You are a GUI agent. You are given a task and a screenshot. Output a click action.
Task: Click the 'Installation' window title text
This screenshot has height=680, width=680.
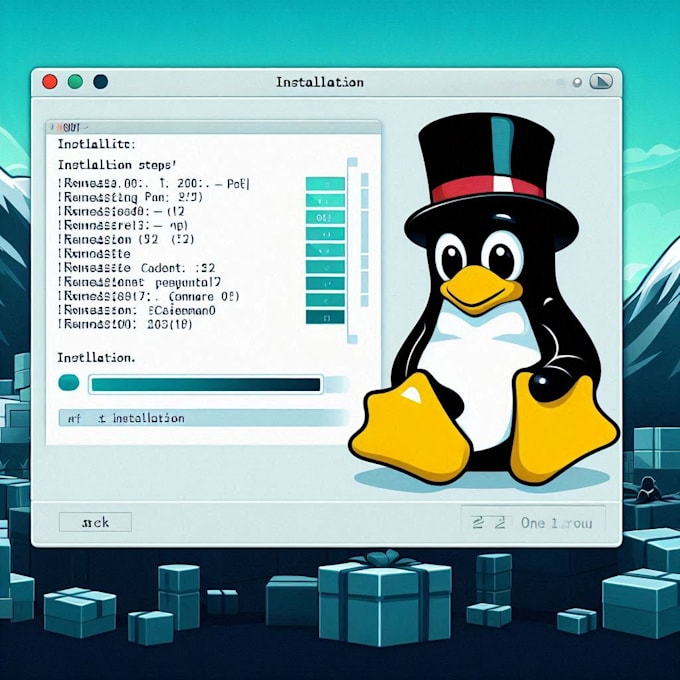point(320,82)
